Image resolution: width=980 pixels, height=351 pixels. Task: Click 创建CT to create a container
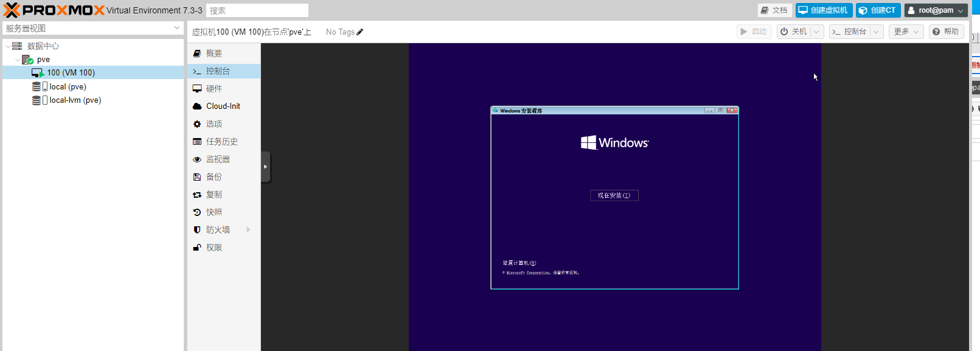[878, 10]
